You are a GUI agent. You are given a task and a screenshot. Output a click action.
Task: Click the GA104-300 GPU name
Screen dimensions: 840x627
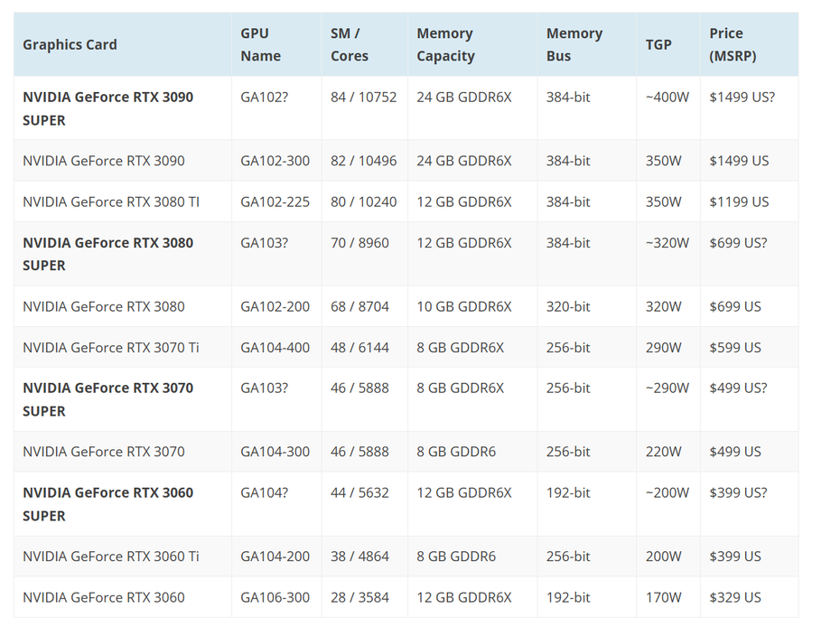coord(275,452)
